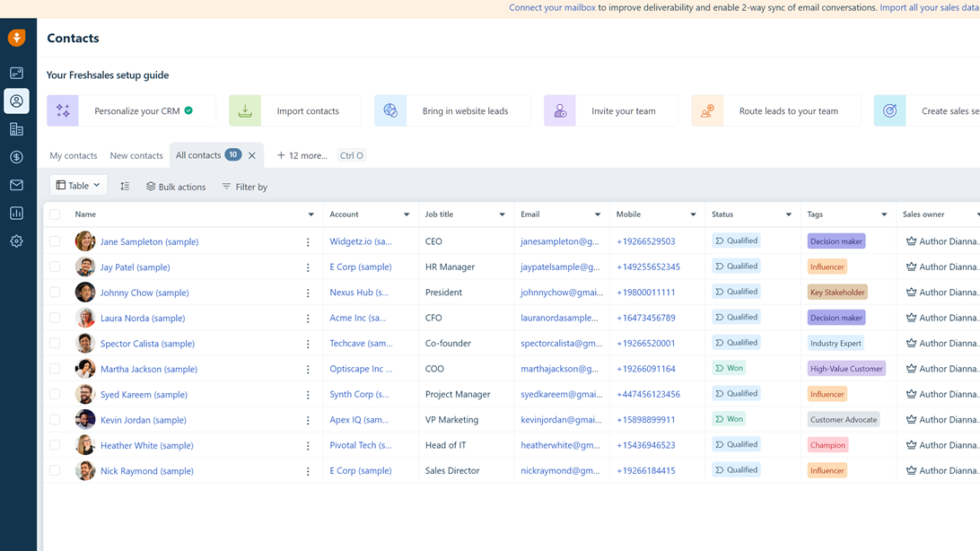Select the Jane Sampleton row checkbox

coord(55,241)
